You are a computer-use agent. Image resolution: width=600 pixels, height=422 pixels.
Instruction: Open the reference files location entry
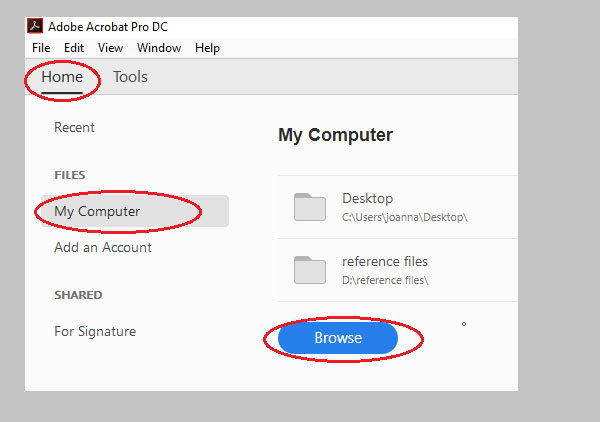click(396, 270)
